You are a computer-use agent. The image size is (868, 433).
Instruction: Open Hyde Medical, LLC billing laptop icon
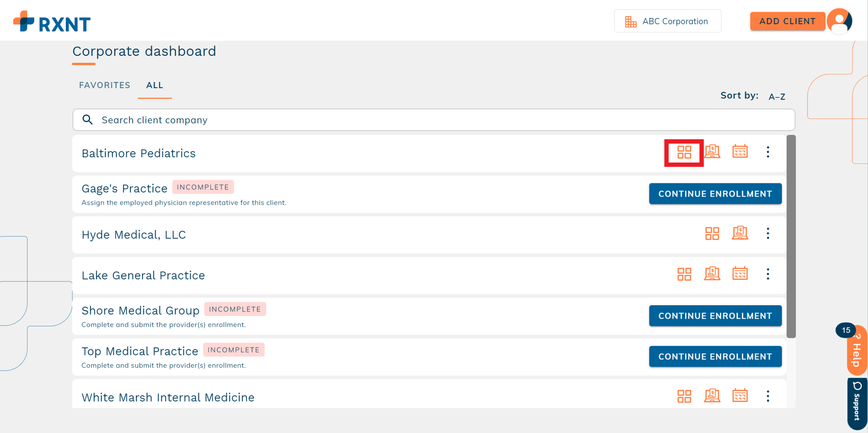(x=740, y=233)
